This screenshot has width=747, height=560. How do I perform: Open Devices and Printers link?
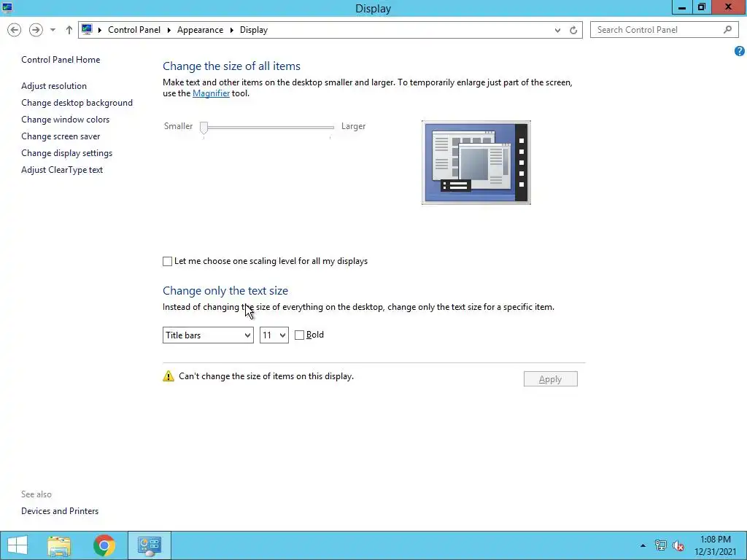point(60,510)
